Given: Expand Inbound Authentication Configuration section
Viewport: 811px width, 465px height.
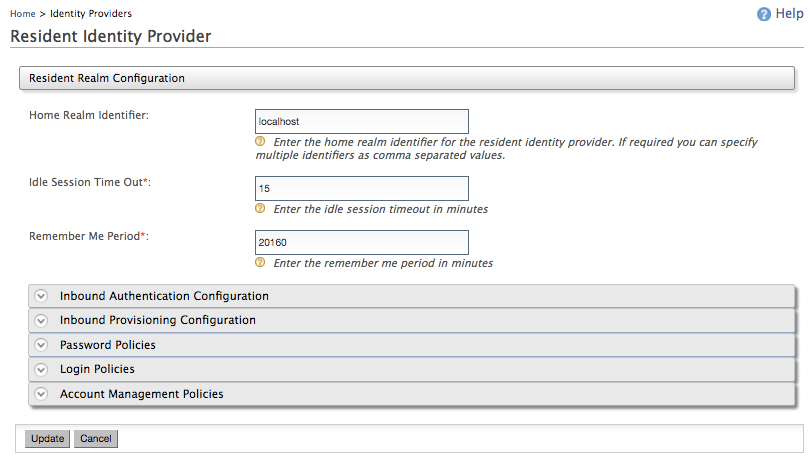Looking at the screenshot, I should point(164,296).
